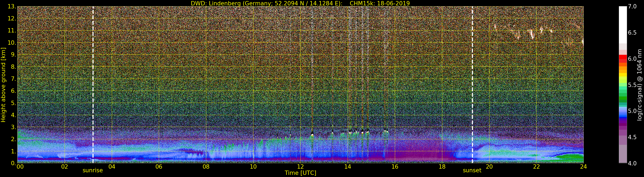
Task: Click the white section of the colorbar
Action: click(x=623, y=25)
